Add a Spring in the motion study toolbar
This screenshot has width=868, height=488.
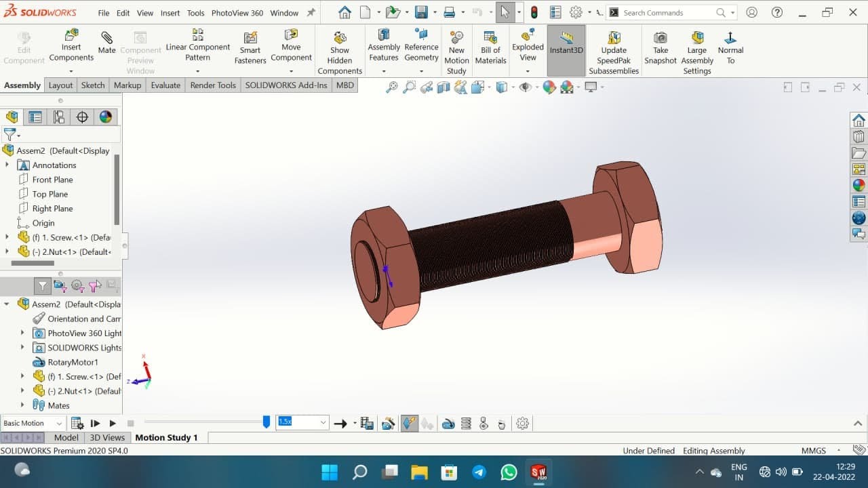[466, 424]
